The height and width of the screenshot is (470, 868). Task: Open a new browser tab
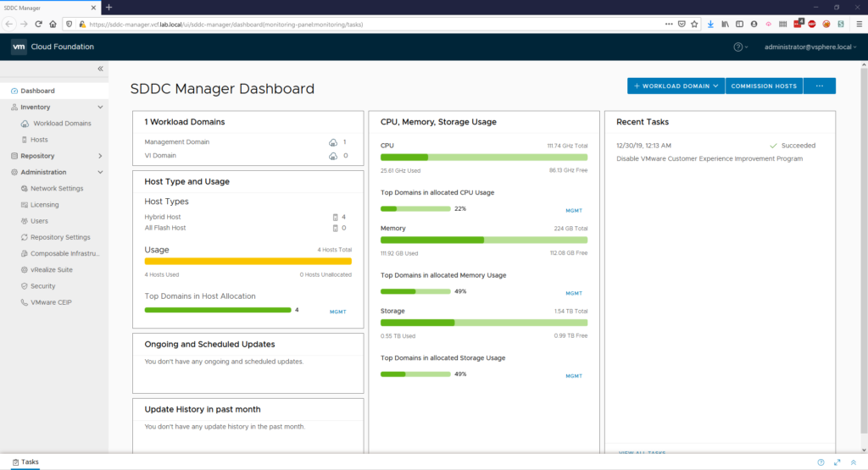pos(109,7)
